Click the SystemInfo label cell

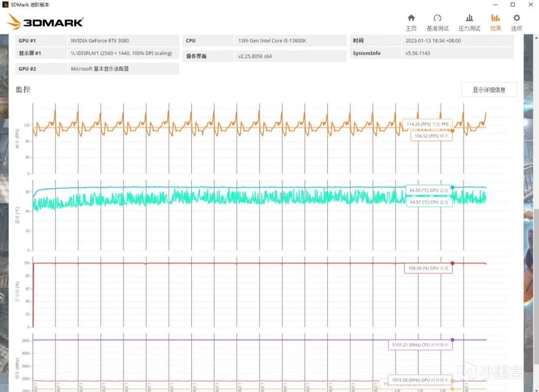[375, 53]
